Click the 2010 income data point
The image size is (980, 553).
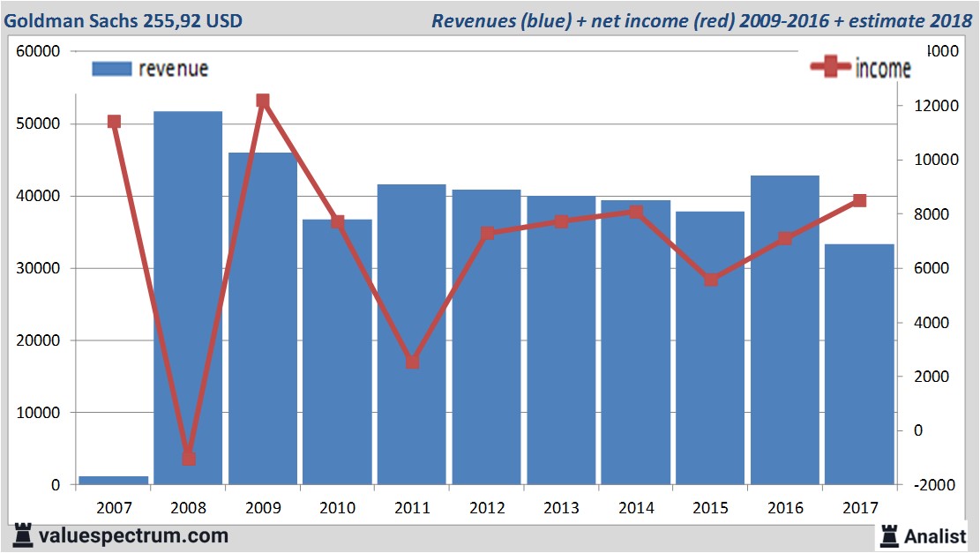338,222
